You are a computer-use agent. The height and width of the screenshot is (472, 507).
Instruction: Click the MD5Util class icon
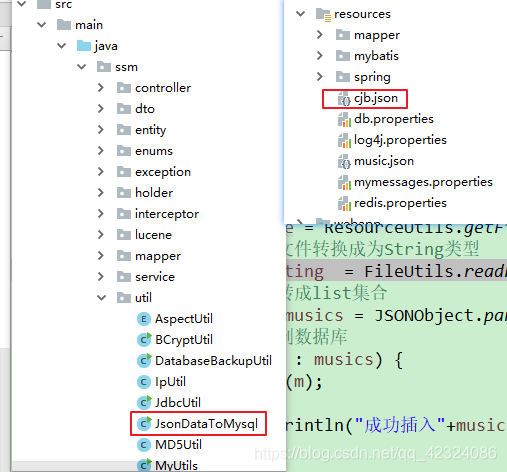(x=144, y=445)
